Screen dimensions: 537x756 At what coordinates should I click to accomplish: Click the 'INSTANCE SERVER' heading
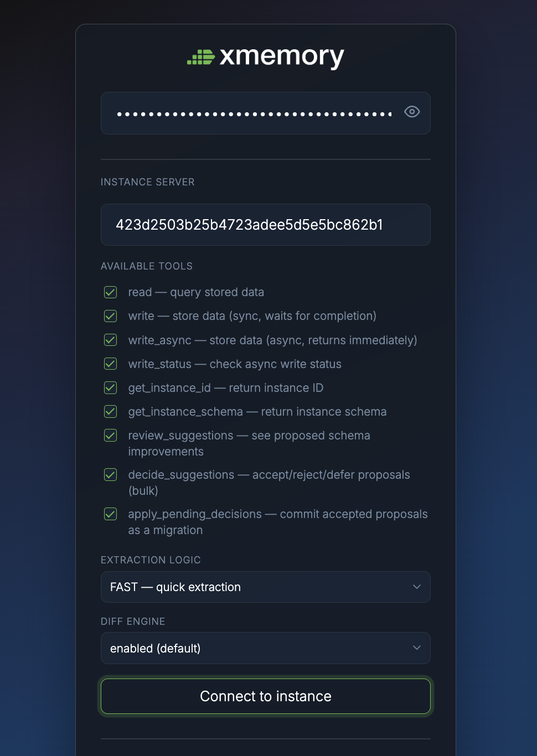148,182
